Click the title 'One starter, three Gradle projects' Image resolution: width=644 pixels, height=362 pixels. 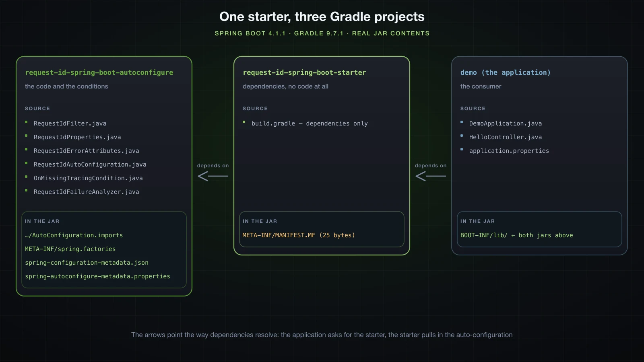tap(322, 16)
